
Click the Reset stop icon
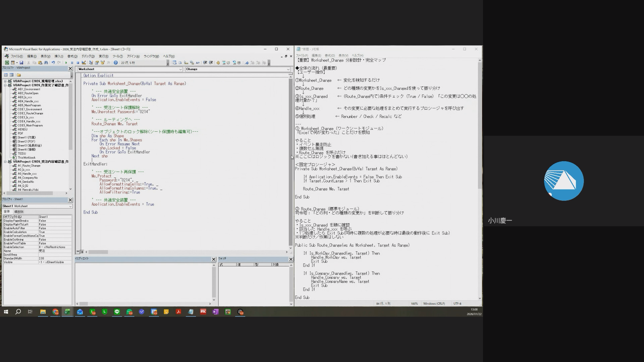point(78,63)
